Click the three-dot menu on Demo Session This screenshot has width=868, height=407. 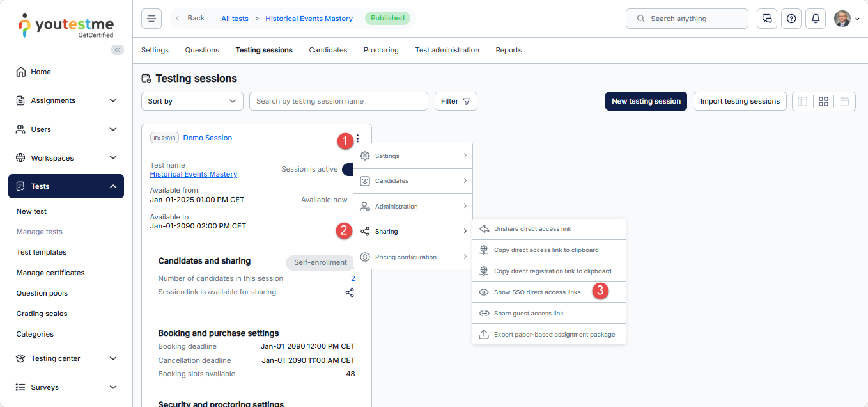click(x=358, y=138)
